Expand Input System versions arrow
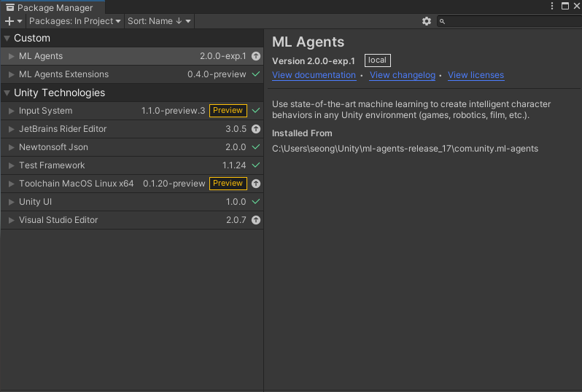The image size is (582, 392). [12, 111]
